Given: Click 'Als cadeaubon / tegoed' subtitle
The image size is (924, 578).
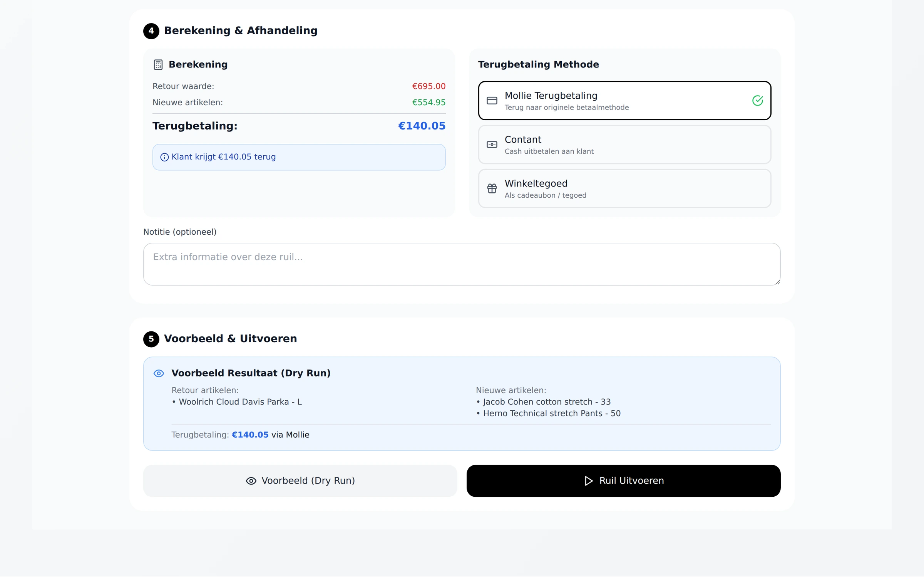Looking at the screenshot, I should [x=545, y=195].
